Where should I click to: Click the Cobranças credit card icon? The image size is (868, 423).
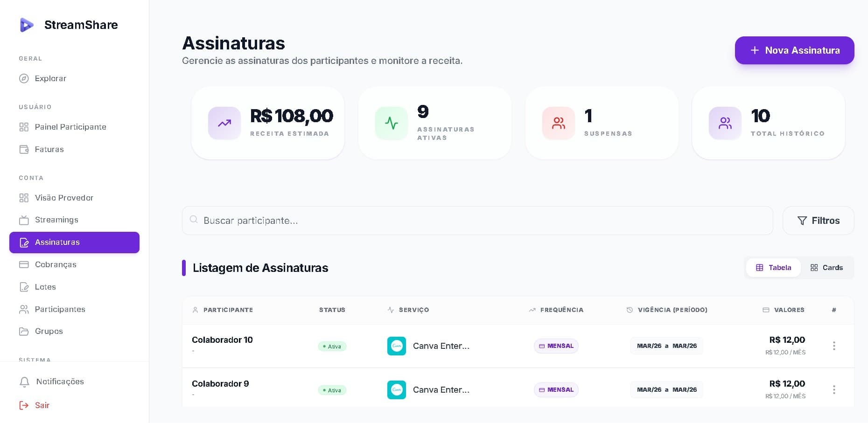[24, 264]
